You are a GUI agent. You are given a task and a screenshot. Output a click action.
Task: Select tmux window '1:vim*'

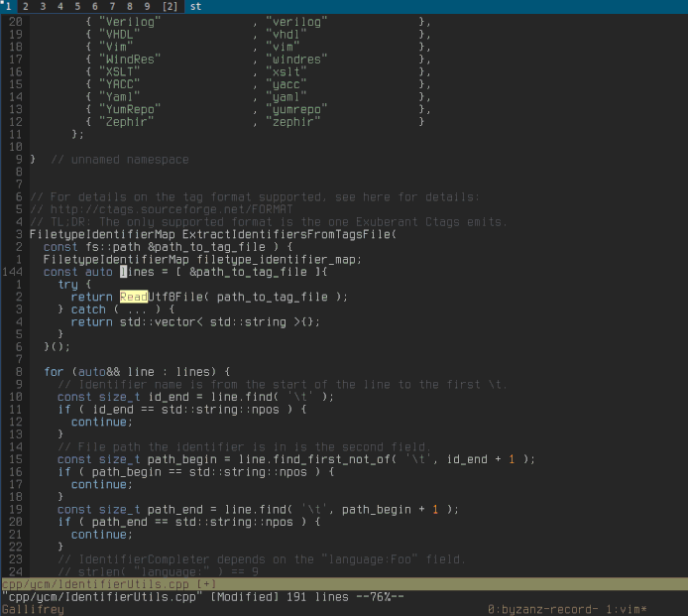pos(627,609)
